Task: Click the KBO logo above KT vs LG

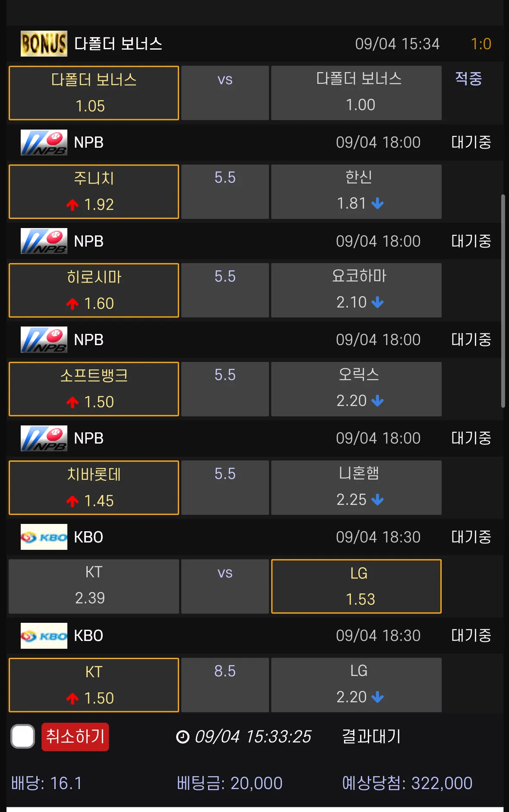Action: pyautogui.click(x=44, y=537)
